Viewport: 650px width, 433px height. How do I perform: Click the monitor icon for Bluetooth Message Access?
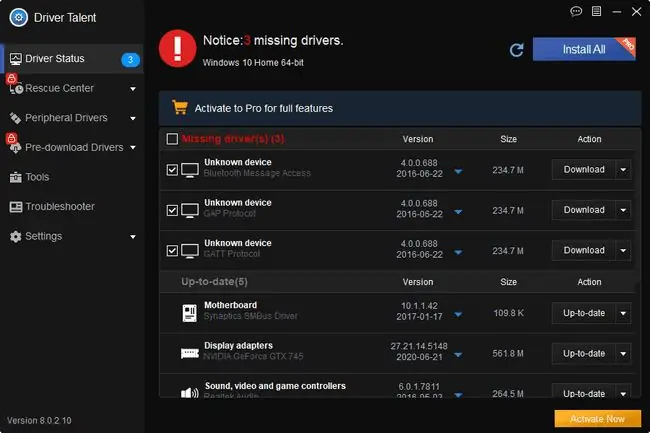[x=190, y=170]
